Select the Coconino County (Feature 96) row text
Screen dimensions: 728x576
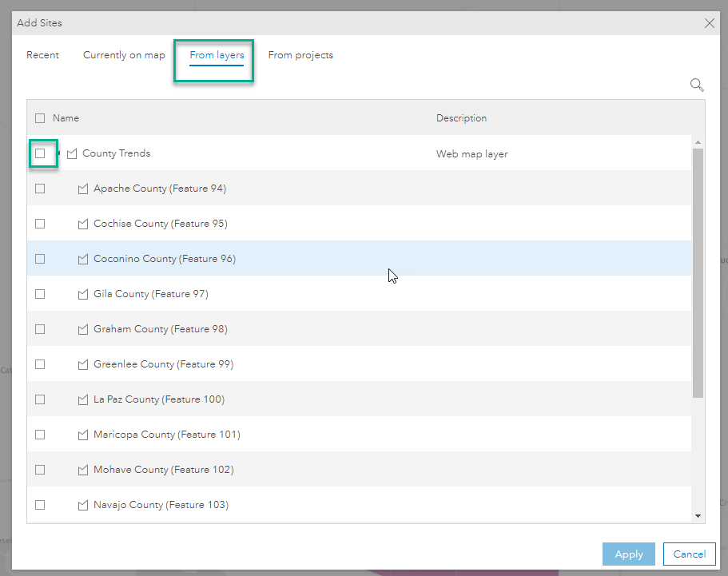[165, 259]
